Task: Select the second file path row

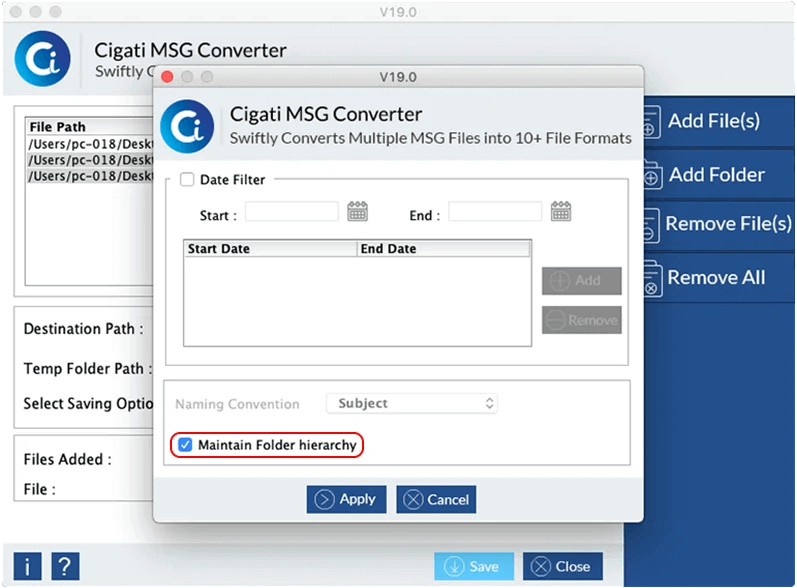Action: tap(90, 160)
